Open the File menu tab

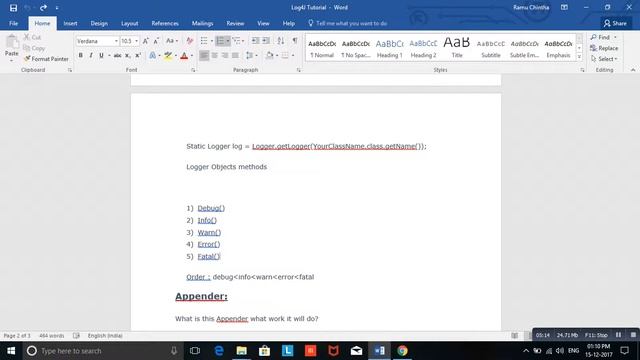pyautogui.click(x=13, y=24)
